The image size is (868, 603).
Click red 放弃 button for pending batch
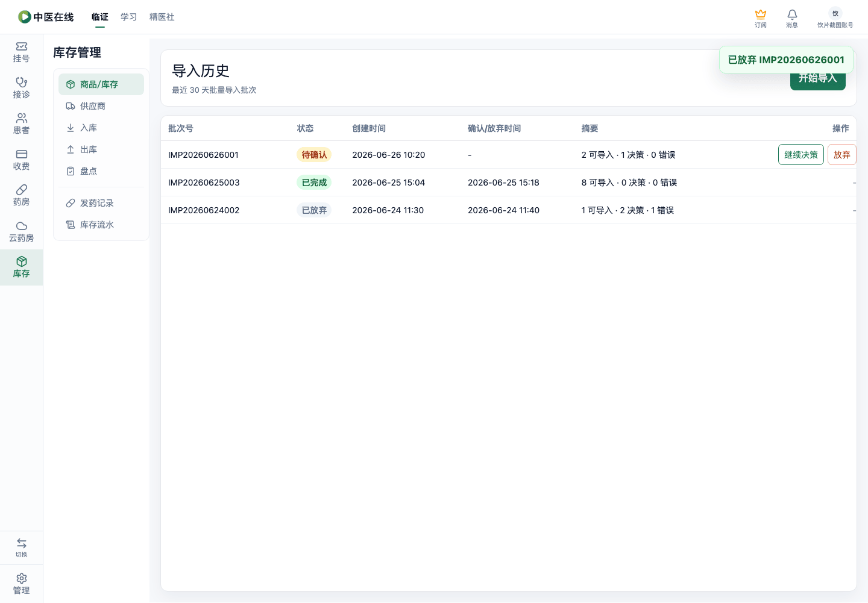[x=841, y=155]
